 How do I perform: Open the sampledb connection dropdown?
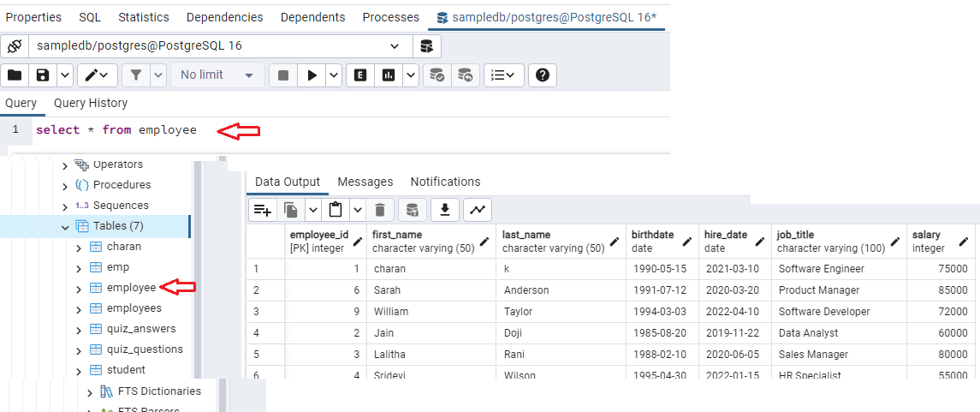395,46
